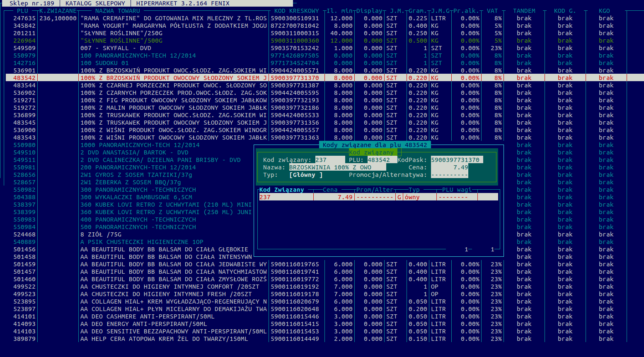Click the 'Kod Związany' column header
Viewport: 644px width, 357px height.
(282, 190)
